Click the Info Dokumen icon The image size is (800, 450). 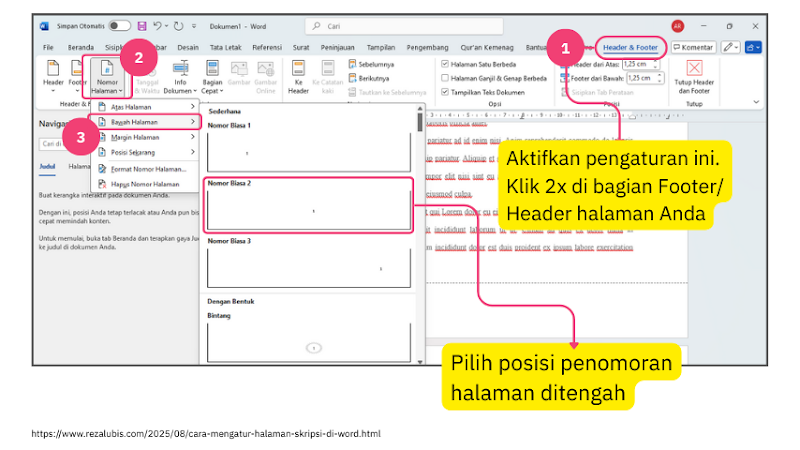[x=180, y=68]
